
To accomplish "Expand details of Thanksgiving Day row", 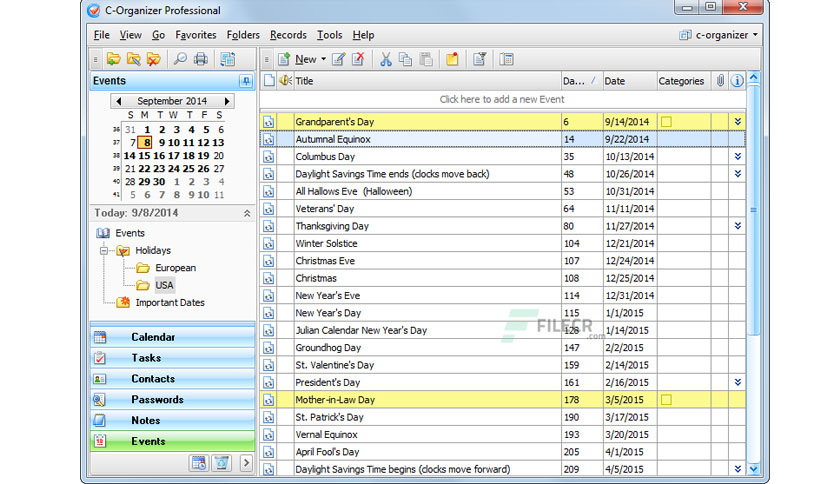I will point(737,226).
